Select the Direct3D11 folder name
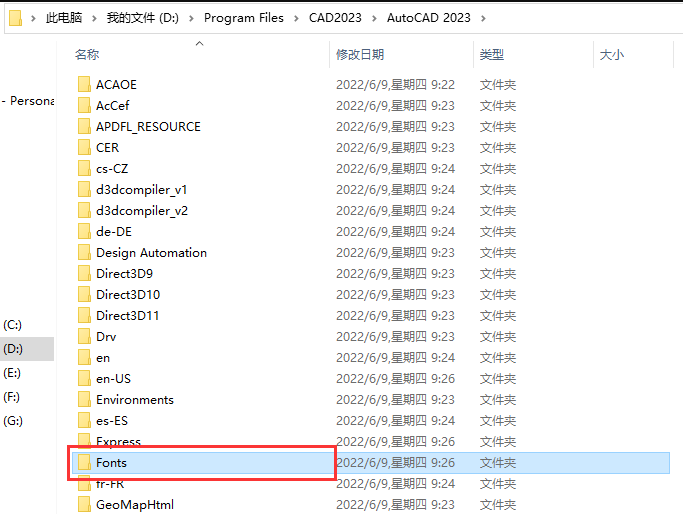683x514 pixels. (x=128, y=315)
